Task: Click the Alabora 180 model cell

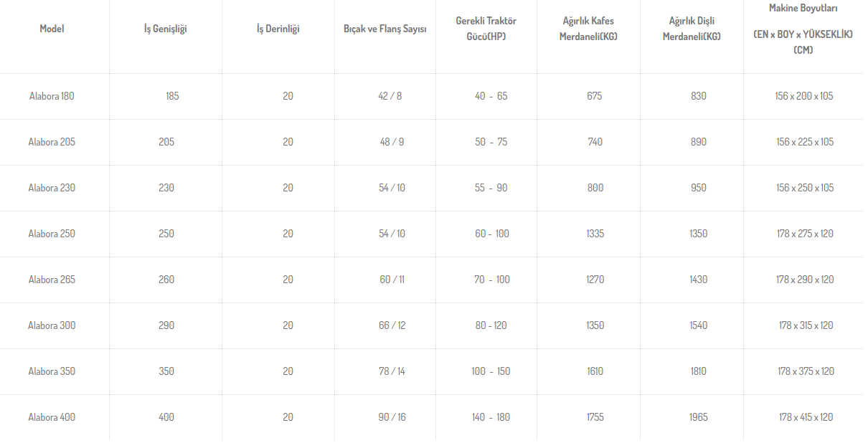Action: coord(52,96)
